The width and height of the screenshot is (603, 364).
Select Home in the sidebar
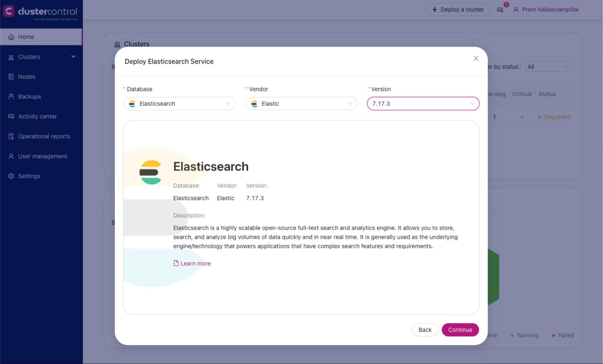tap(26, 37)
